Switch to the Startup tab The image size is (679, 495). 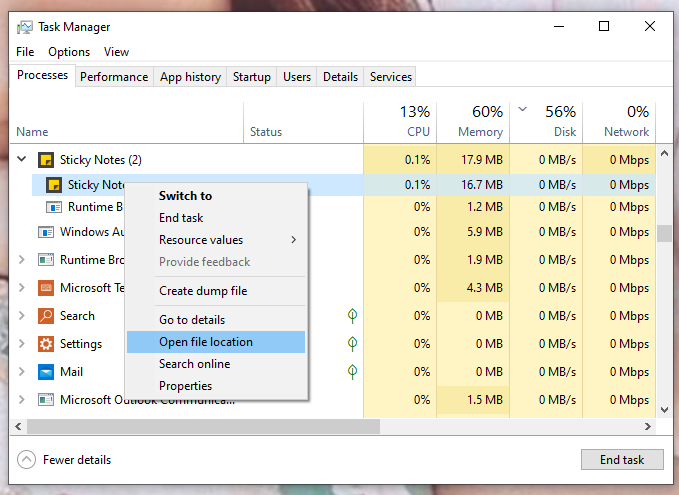[x=252, y=77]
